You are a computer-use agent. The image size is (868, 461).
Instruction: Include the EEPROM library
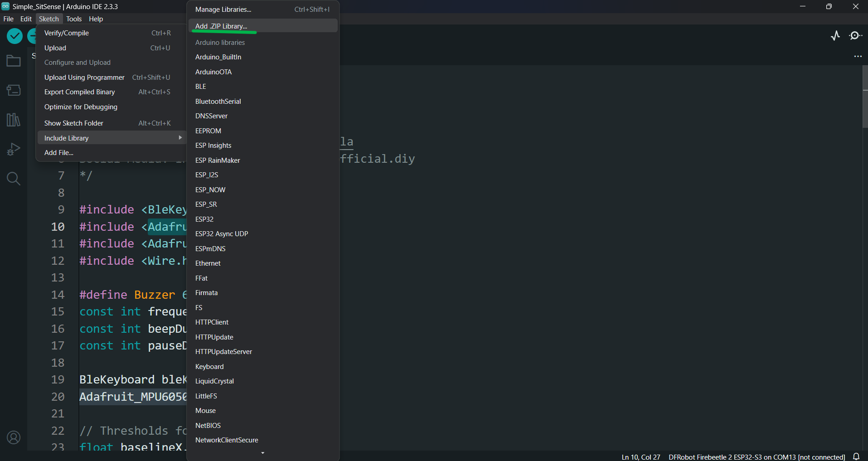[x=263, y=131]
